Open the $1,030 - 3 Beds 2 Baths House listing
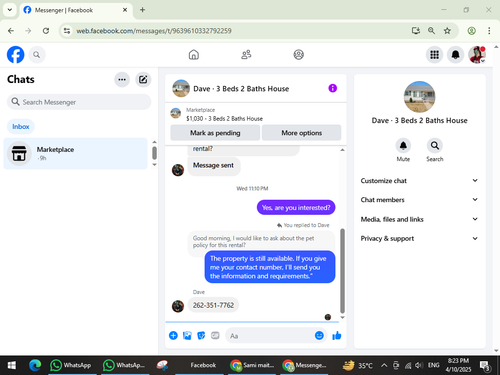Viewport: 500px width, 375px height. click(224, 118)
